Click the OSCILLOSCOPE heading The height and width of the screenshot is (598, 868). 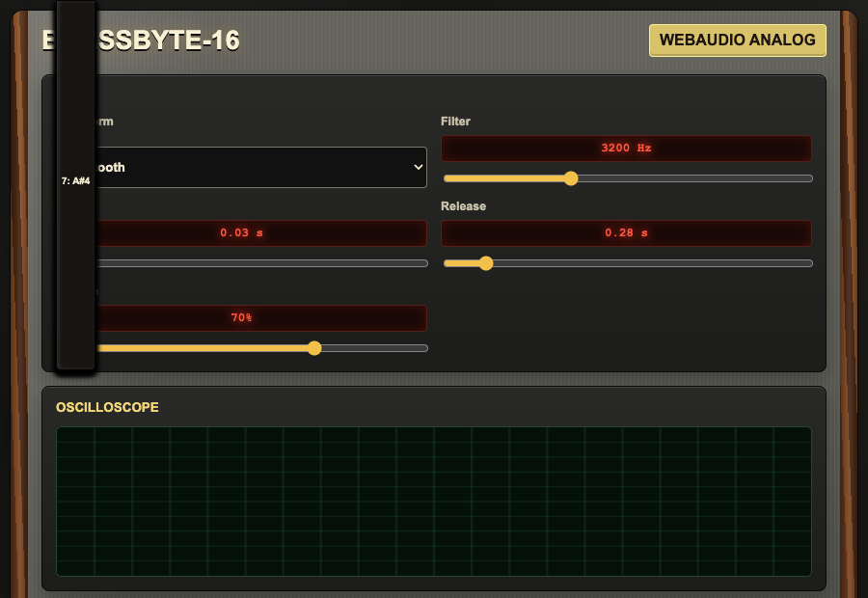coord(107,407)
